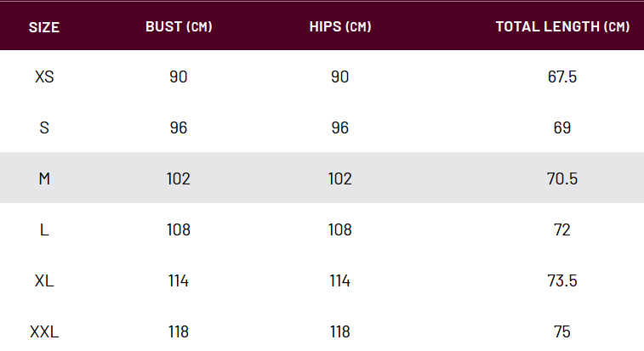Click total length 73.5 for XL
Viewport: 644px width, 351px height.
click(562, 280)
